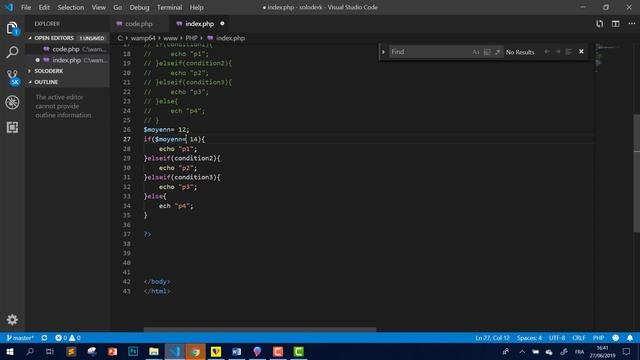640x360 pixels.
Task: Split the editor to the right
Action: 616,24
